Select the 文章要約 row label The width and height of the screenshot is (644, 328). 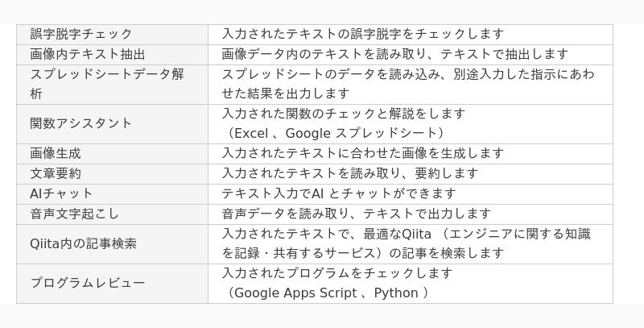click(112, 174)
